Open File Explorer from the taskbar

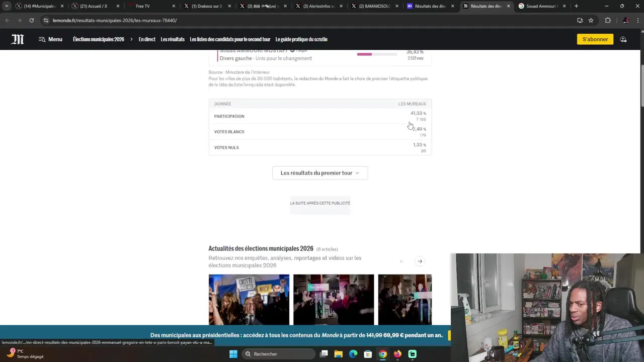coord(339,354)
